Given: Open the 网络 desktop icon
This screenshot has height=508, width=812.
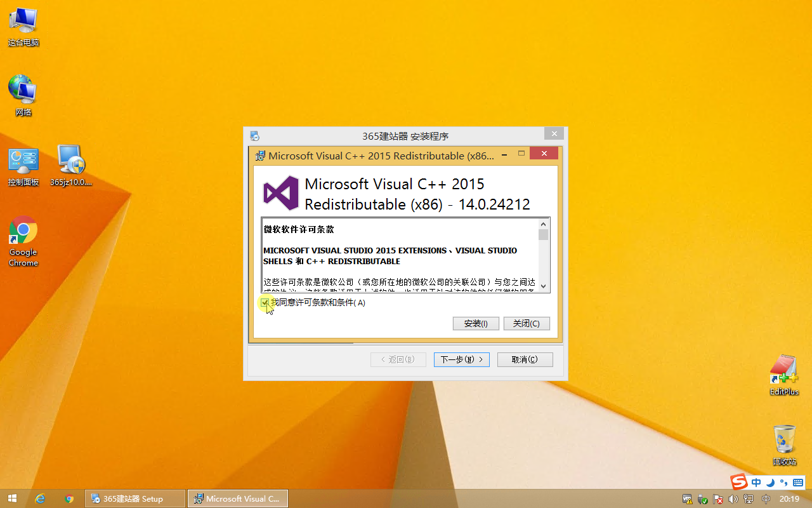Looking at the screenshot, I should 23,96.
